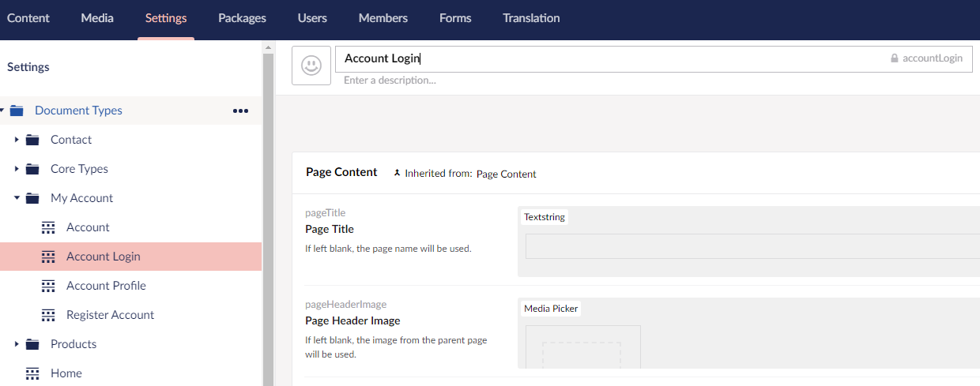Click the Settings sidebar heading
The width and height of the screenshot is (980, 386).
(x=28, y=67)
